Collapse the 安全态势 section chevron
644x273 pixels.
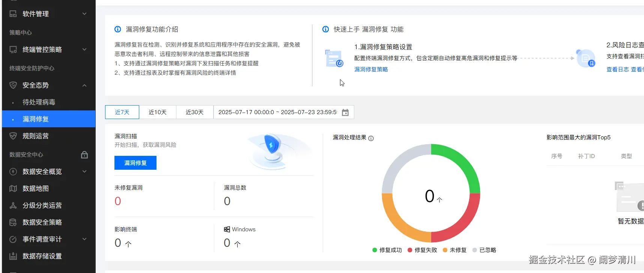tap(84, 85)
